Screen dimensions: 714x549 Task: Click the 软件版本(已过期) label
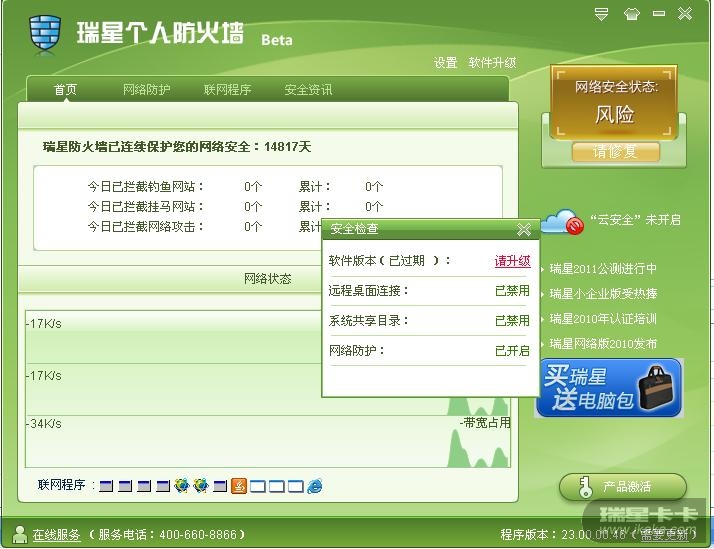[x=389, y=261]
